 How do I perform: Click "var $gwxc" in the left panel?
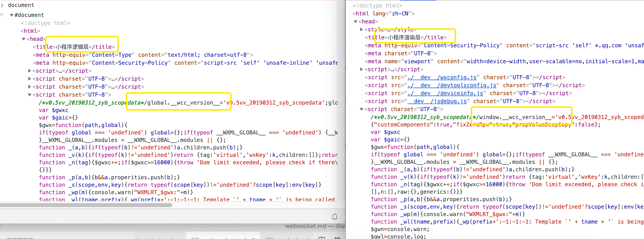point(53,110)
